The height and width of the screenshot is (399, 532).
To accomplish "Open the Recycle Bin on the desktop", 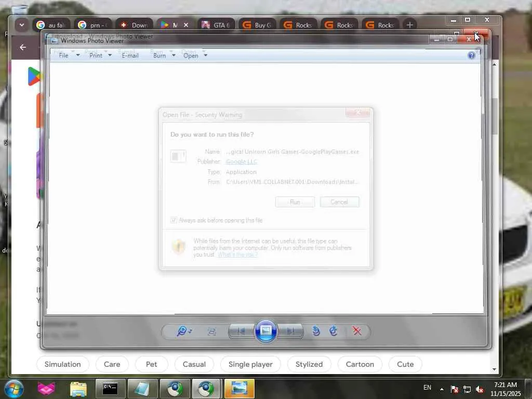I will [20, 9].
